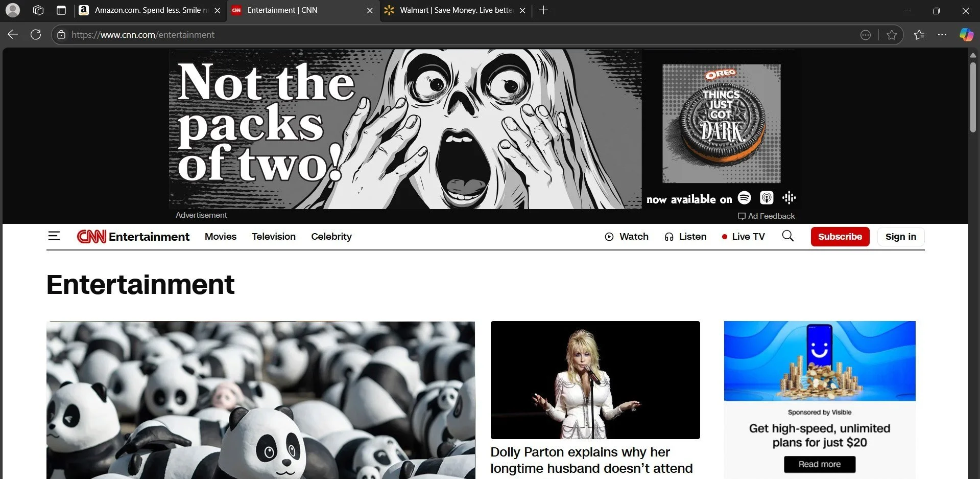Open the browser profile avatar
Image resolution: width=980 pixels, height=479 pixels.
13,10
